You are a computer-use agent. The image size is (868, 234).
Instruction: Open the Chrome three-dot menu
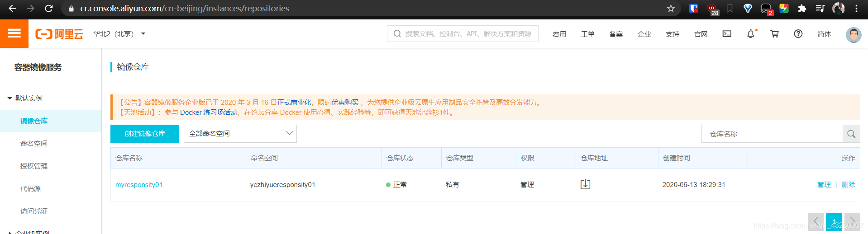pyautogui.click(x=856, y=8)
